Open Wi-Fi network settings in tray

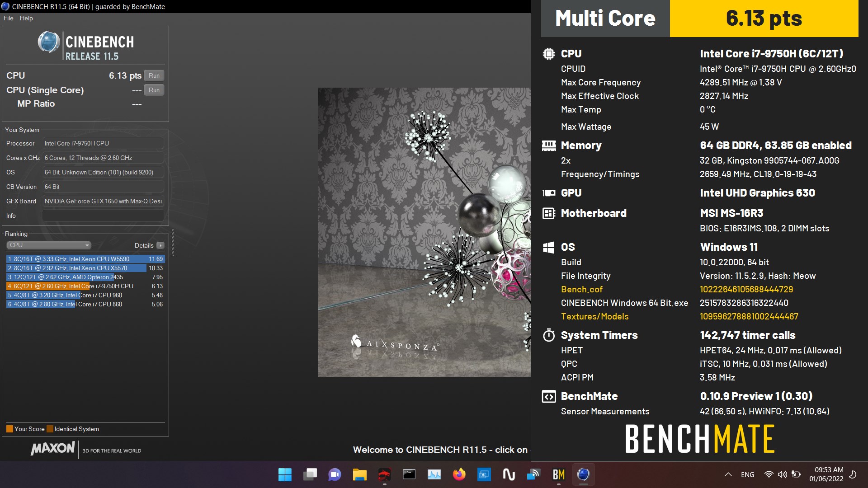point(769,474)
